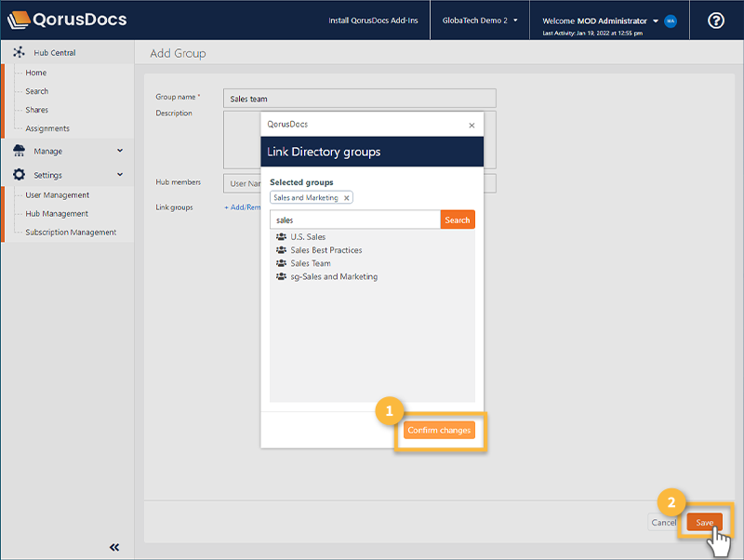Open Hub Management
This screenshot has height=560, width=744.
pos(57,214)
